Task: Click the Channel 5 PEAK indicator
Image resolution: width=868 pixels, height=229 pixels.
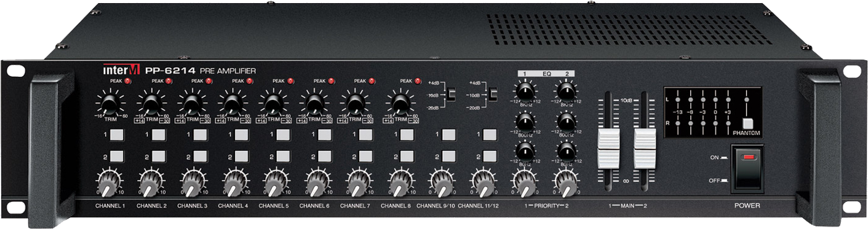Action: 290,81
